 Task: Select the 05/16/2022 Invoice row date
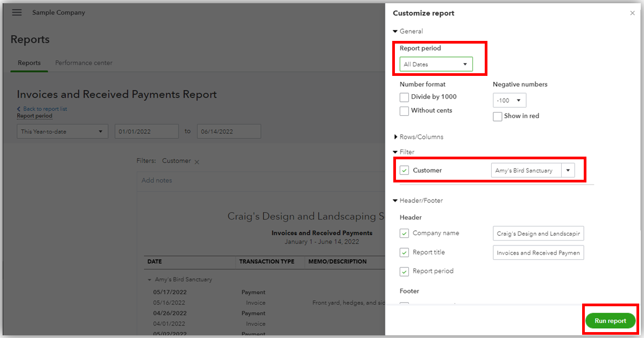coord(169,302)
